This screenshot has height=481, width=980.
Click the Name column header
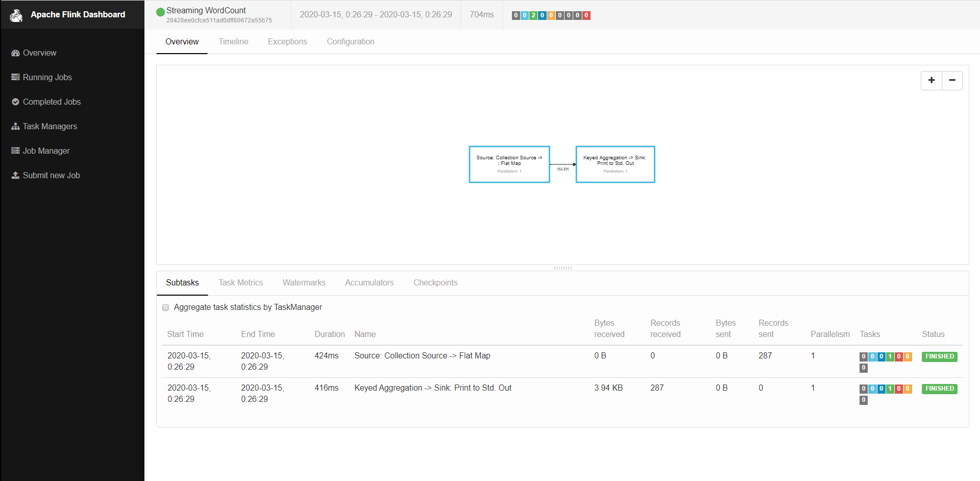tap(365, 334)
